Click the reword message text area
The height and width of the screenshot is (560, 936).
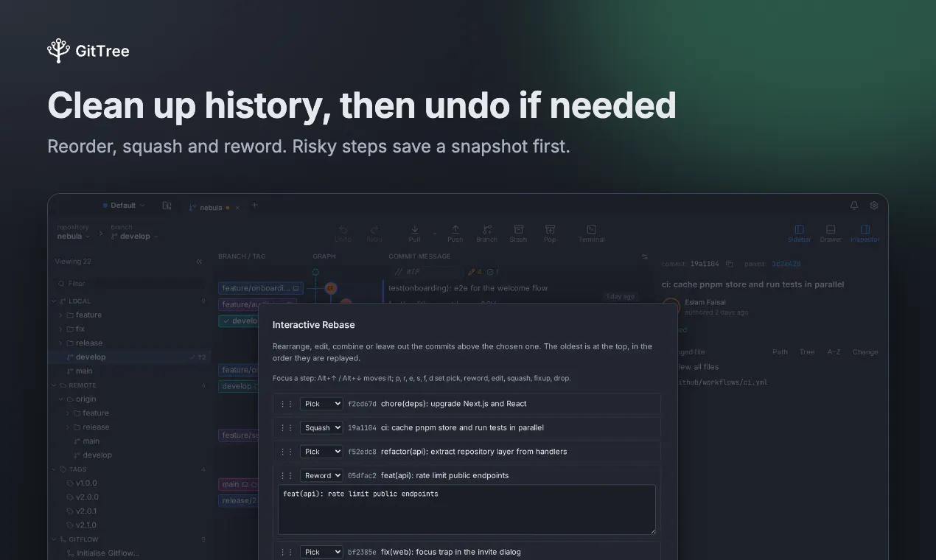click(x=467, y=509)
